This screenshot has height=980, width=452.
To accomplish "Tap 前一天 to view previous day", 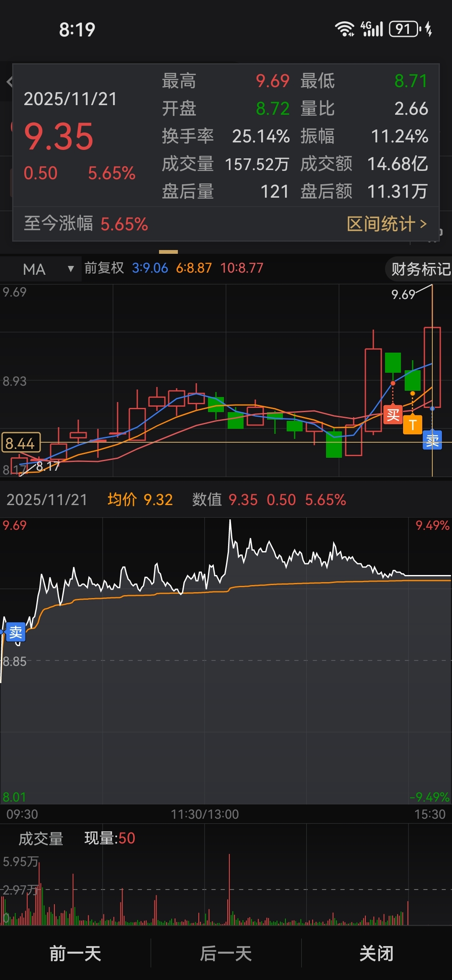I will [75, 953].
